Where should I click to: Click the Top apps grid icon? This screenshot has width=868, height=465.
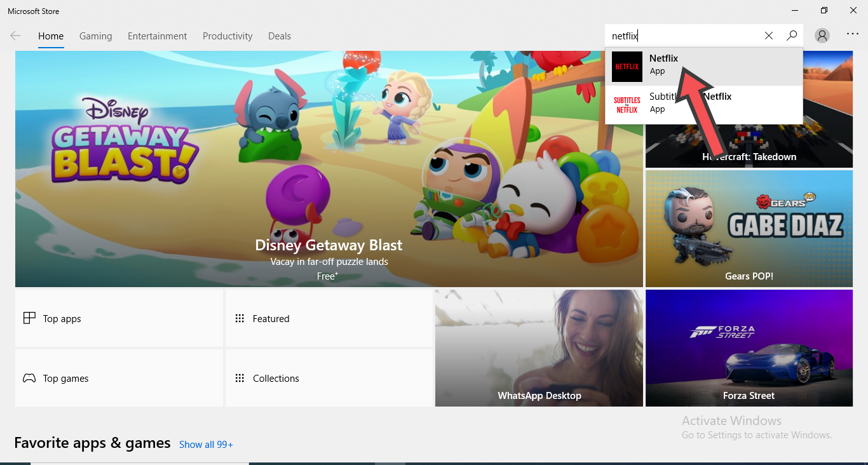click(29, 318)
